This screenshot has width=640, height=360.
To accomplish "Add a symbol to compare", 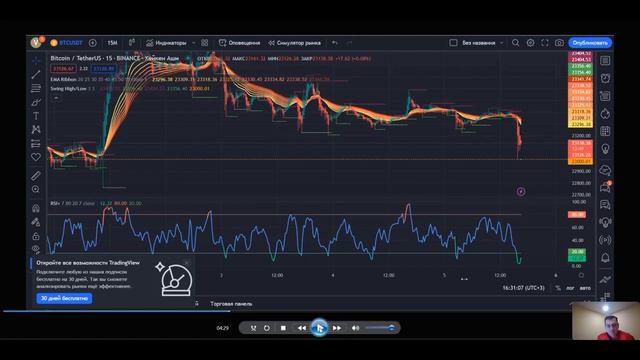I will coord(93,42).
